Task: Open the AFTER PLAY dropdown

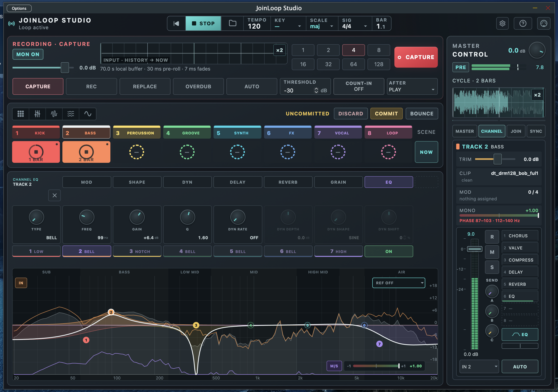Action: (x=412, y=86)
